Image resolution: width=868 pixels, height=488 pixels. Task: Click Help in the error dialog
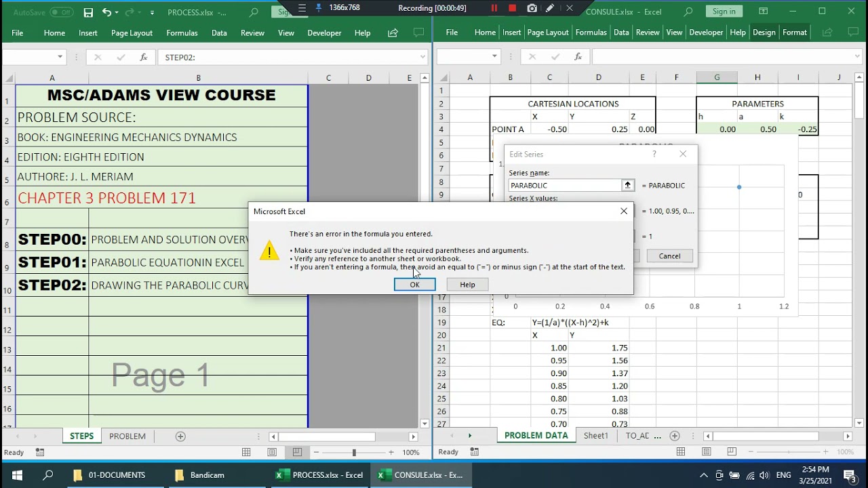[x=467, y=285]
